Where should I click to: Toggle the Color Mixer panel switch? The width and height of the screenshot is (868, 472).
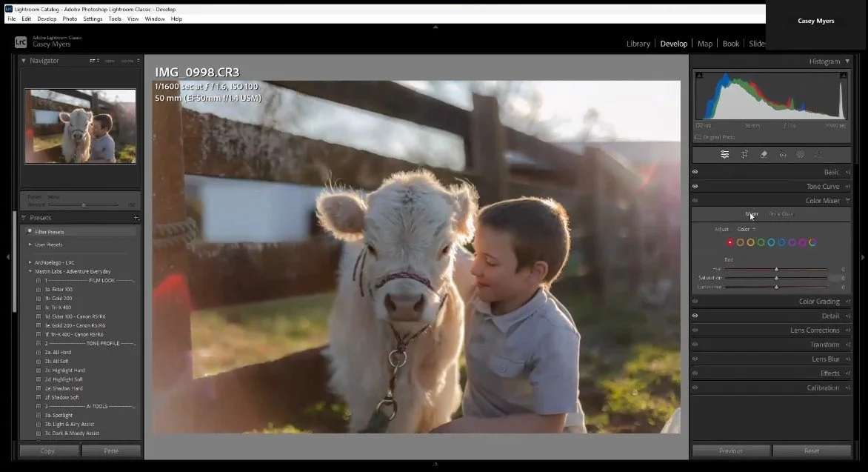tap(695, 200)
